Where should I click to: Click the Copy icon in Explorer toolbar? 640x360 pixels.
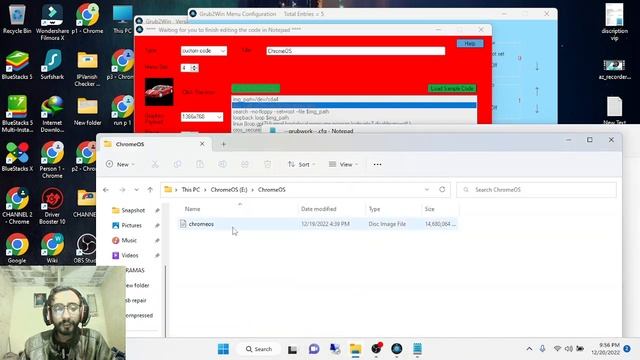pos(177,164)
